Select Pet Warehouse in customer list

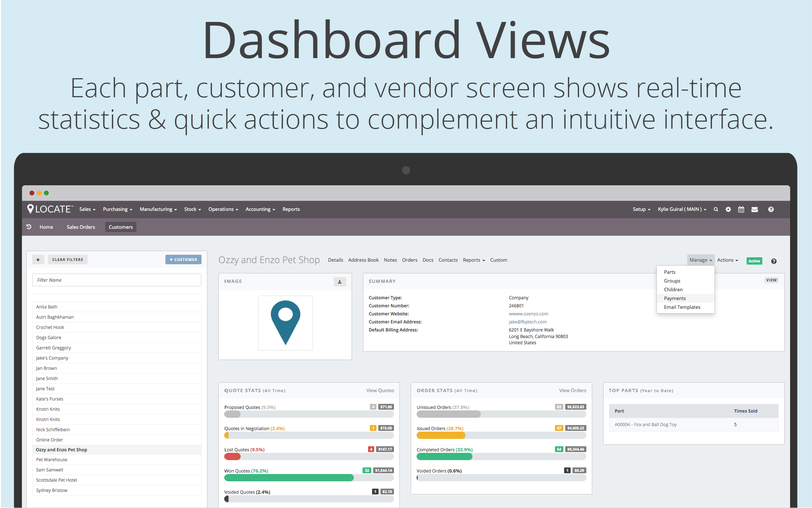51,460
